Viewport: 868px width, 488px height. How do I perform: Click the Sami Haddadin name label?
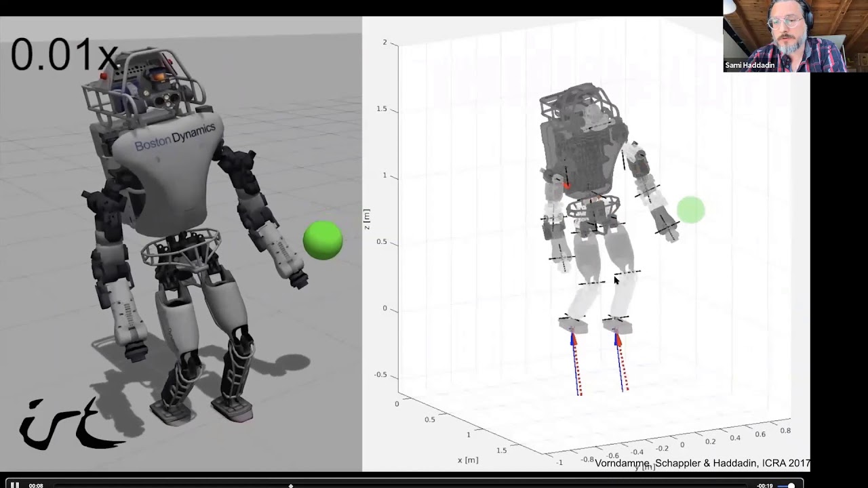(750, 66)
